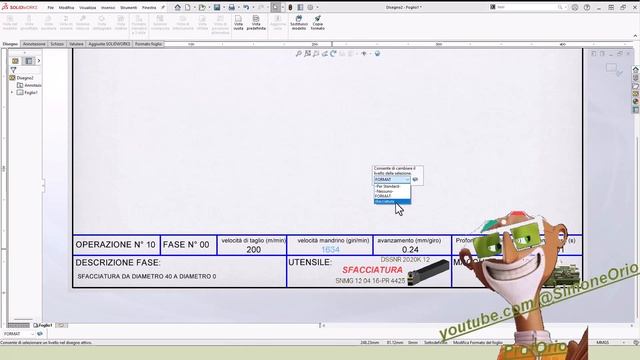Click the appearances color ball icon in the right task pane
Image resolution: width=640 pixels, height=360 pixels.
(x=636, y=102)
